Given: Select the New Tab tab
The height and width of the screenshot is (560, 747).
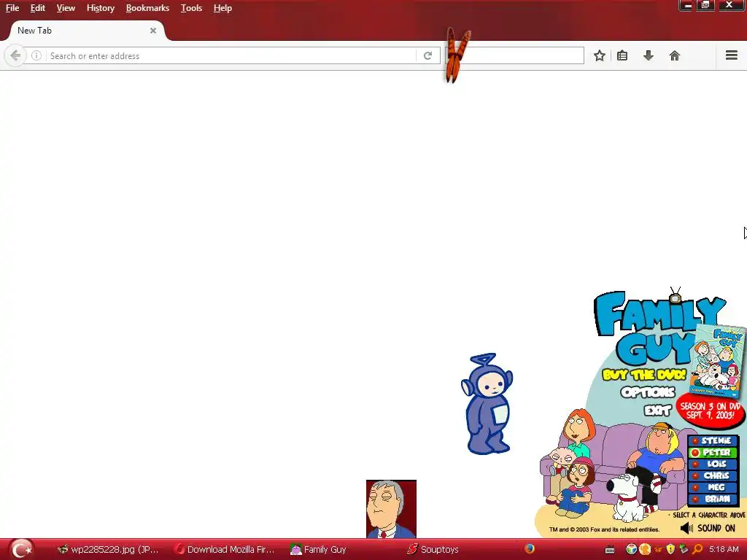Looking at the screenshot, I should [x=87, y=31].
